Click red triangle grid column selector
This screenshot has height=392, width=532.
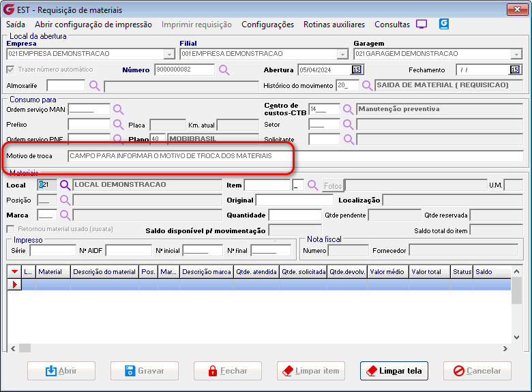tap(14, 271)
